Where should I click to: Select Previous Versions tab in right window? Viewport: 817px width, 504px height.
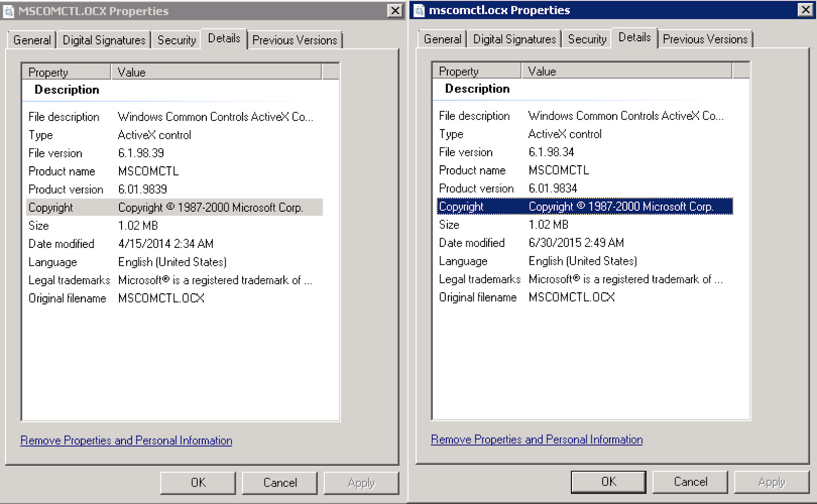tap(705, 39)
